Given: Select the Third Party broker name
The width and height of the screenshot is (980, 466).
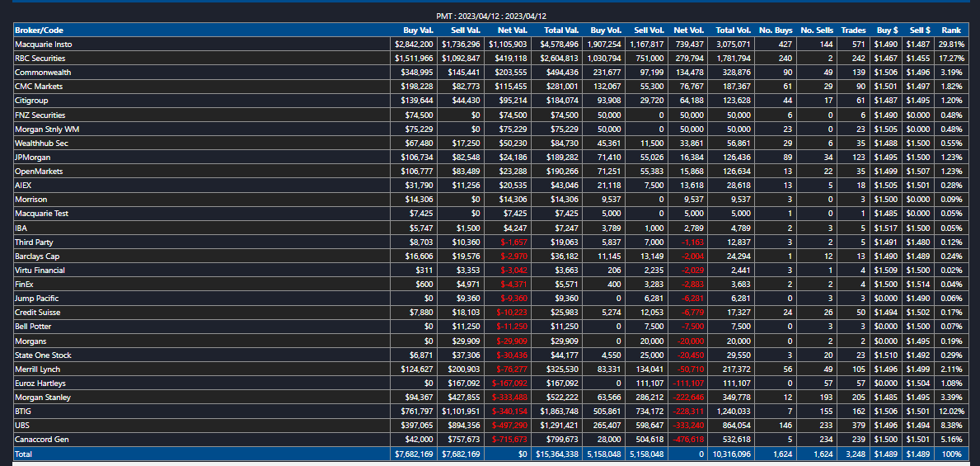Looking at the screenshot, I should [34, 242].
